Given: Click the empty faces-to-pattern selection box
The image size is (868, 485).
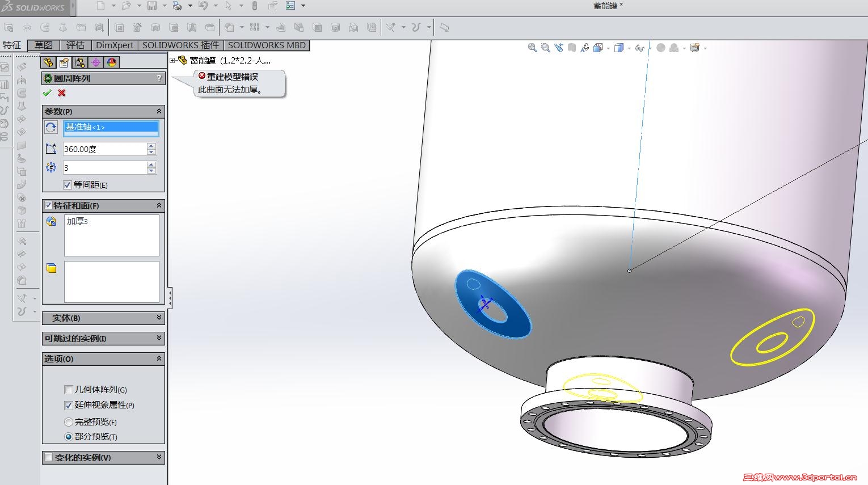Looking at the screenshot, I should pyautogui.click(x=112, y=282).
